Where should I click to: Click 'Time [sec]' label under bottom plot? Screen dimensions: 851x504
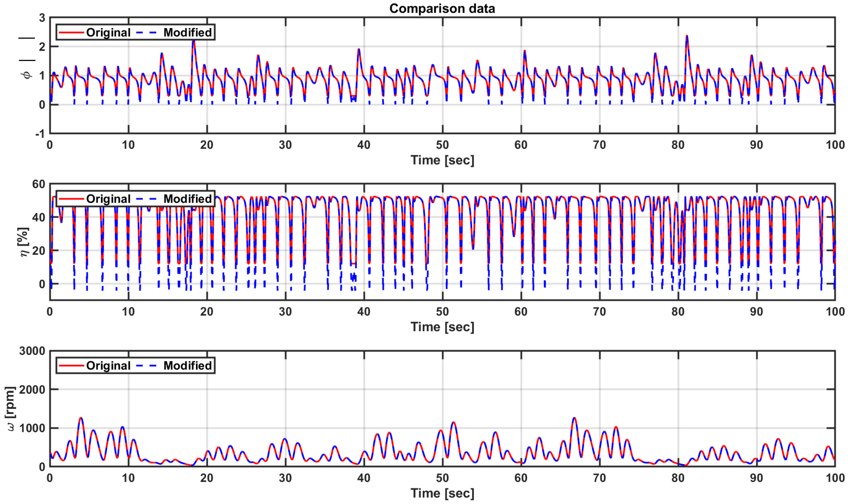click(x=442, y=493)
